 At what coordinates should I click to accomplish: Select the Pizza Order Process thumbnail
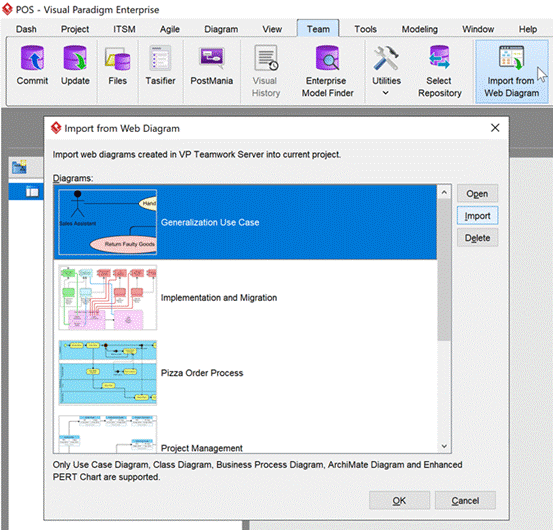(108, 373)
